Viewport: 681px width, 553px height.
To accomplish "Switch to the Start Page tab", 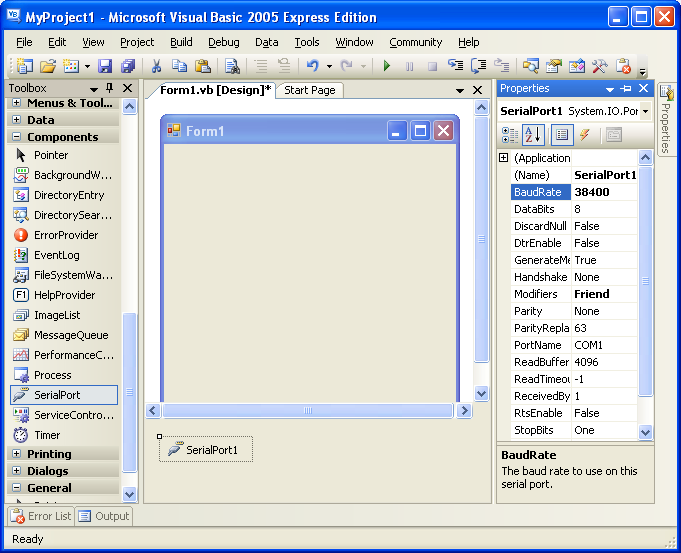I will coord(310,90).
